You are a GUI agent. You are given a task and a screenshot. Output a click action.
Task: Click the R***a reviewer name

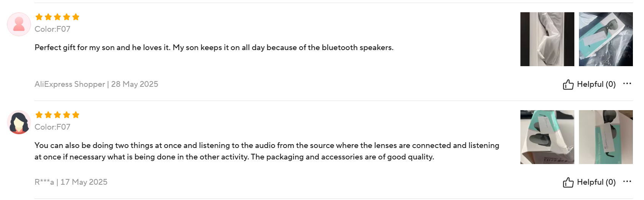pyautogui.click(x=44, y=182)
